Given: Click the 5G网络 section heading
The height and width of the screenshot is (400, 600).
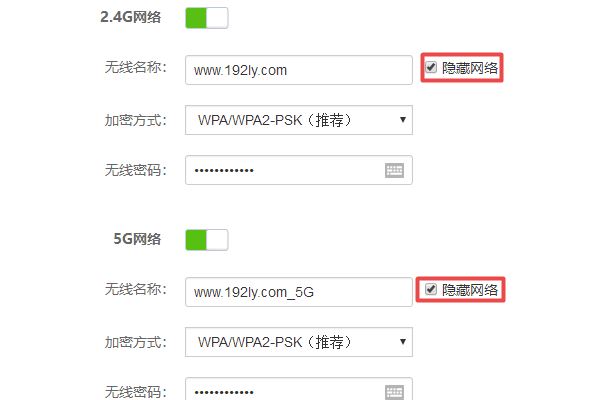Looking at the screenshot, I should point(137,239).
